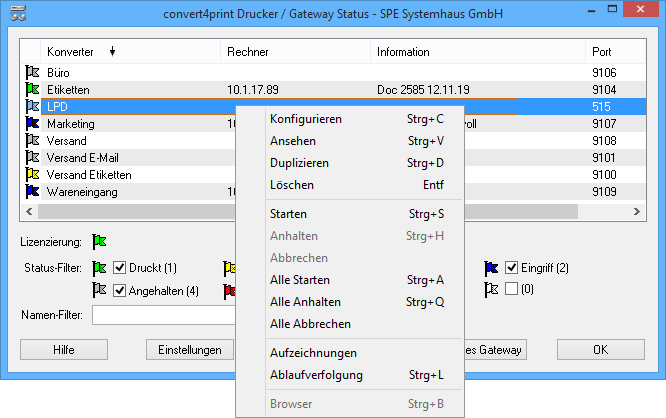Click the blue flag beside Marketing
This screenshot has height=418, width=666.
coord(32,124)
